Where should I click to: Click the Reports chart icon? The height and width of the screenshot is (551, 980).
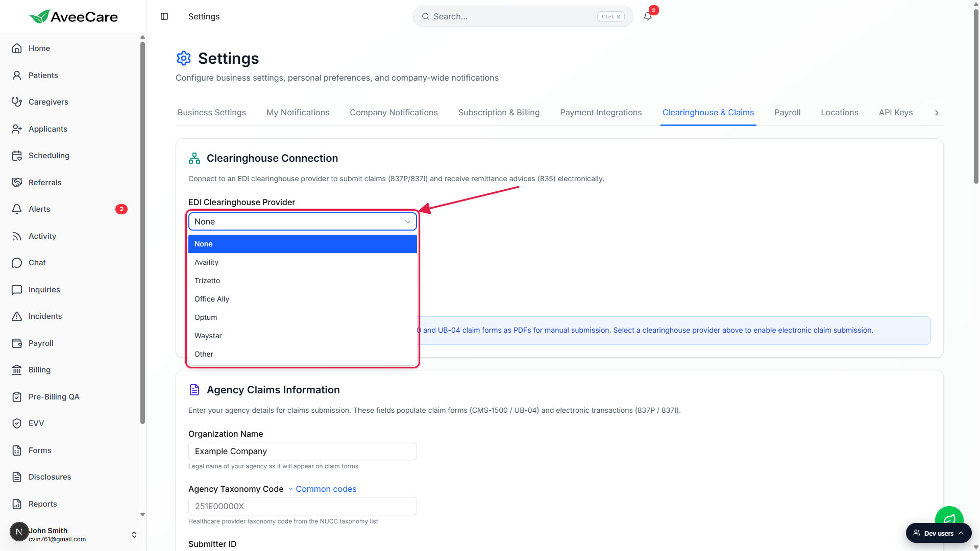pyautogui.click(x=17, y=504)
